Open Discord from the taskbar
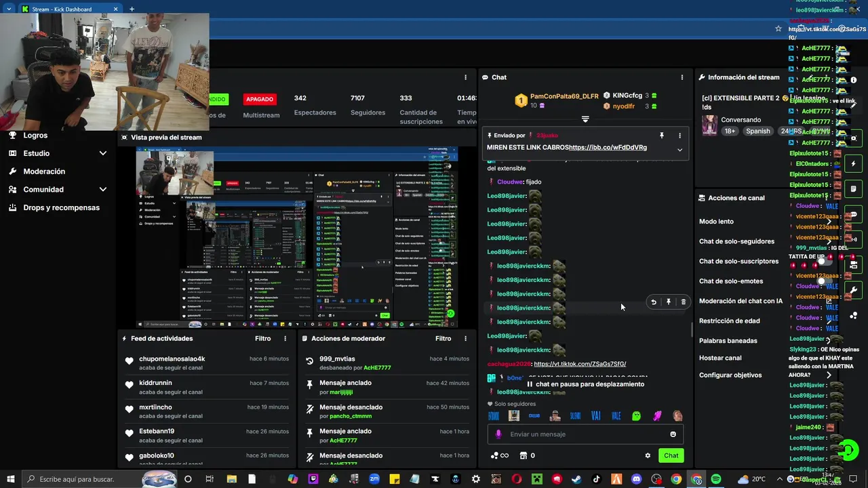868x488 pixels. pos(636,479)
